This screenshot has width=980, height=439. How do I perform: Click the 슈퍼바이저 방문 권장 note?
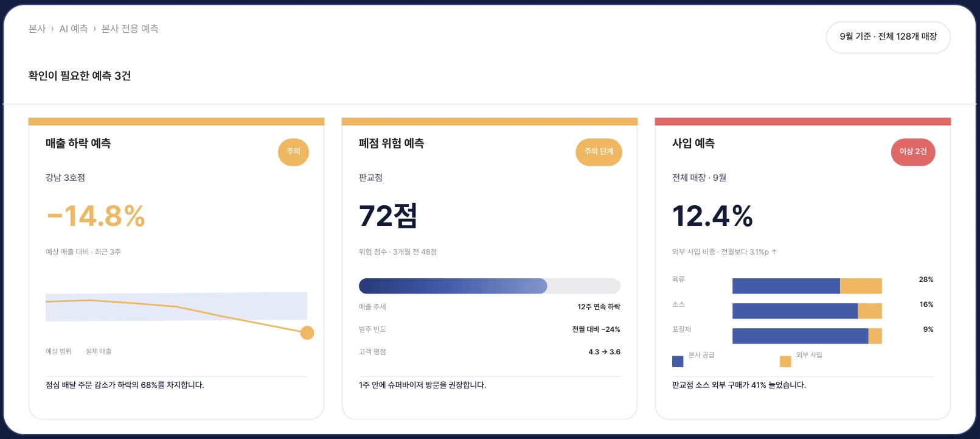click(423, 385)
